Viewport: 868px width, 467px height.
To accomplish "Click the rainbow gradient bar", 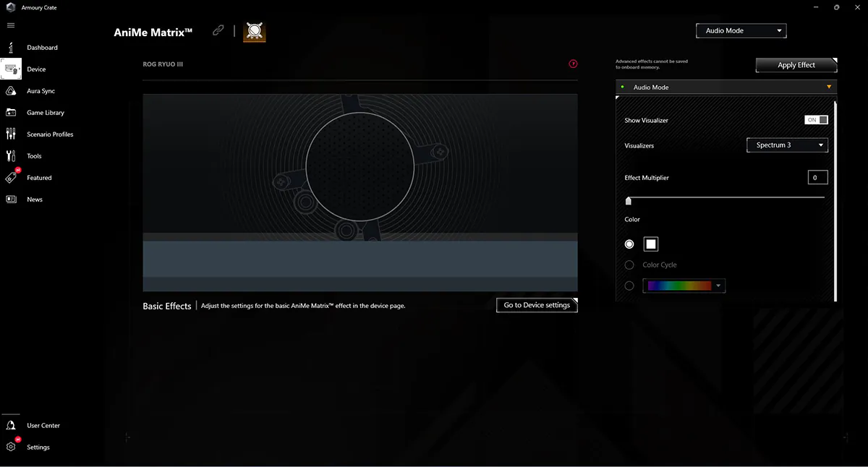I will 680,286.
